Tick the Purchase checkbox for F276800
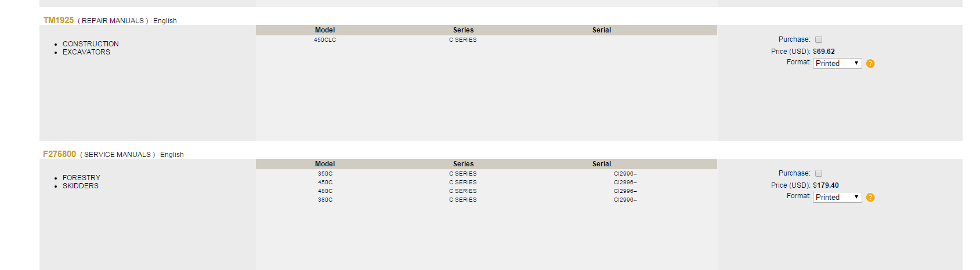Viewport: 980px width, 270px height. coord(819,173)
